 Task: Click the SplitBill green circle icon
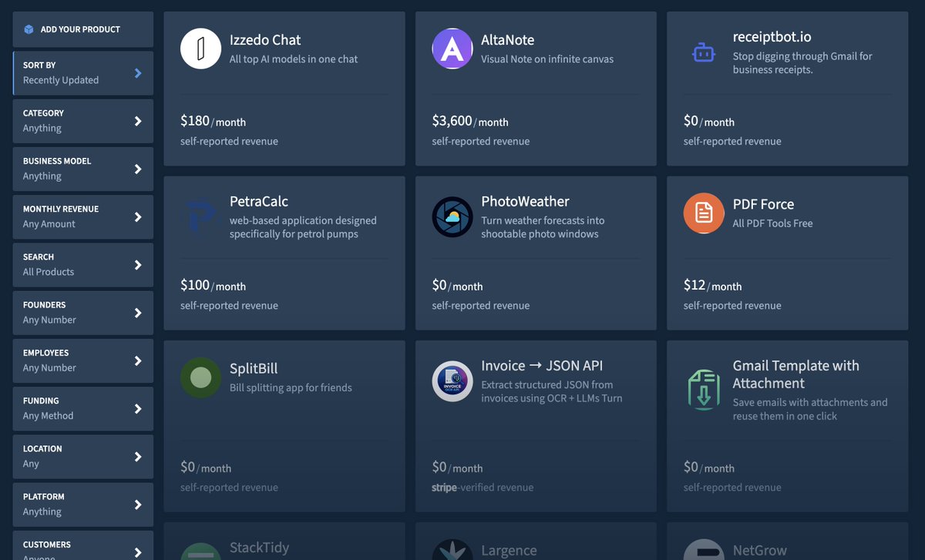pyautogui.click(x=201, y=377)
